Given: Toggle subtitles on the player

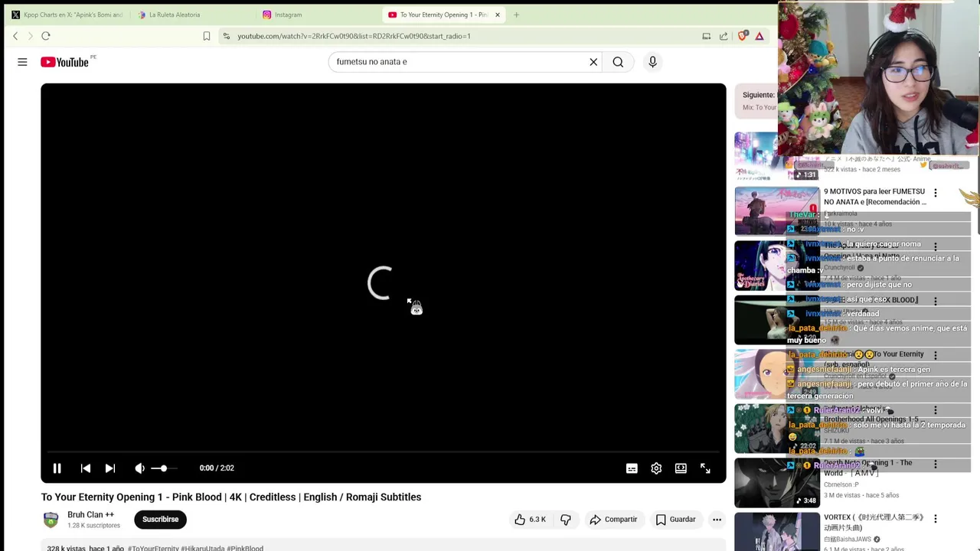Looking at the screenshot, I should [x=632, y=468].
